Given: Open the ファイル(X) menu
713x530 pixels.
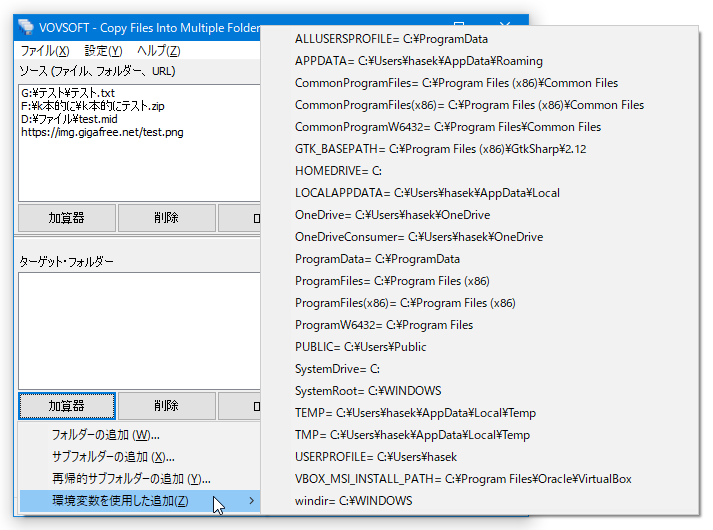Looking at the screenshot, I should pyautogui.click(x=45, y=50).
